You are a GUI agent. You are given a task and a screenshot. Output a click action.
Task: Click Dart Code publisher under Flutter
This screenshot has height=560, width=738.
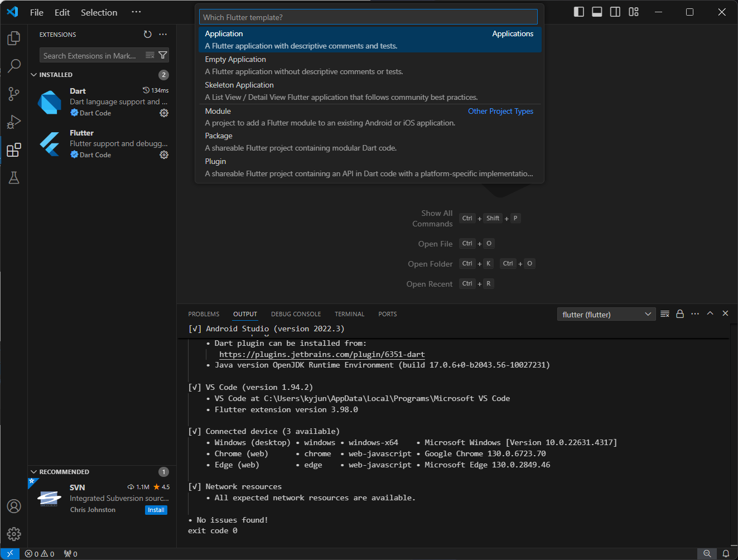95,155
